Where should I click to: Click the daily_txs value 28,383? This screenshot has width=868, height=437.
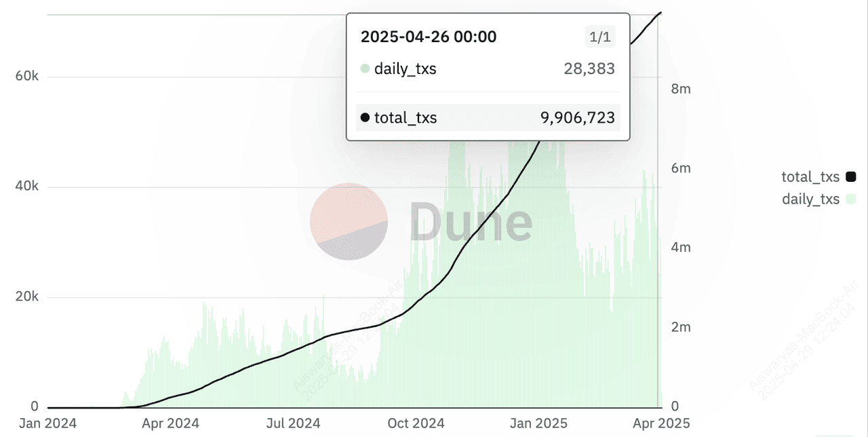(589, 69)
